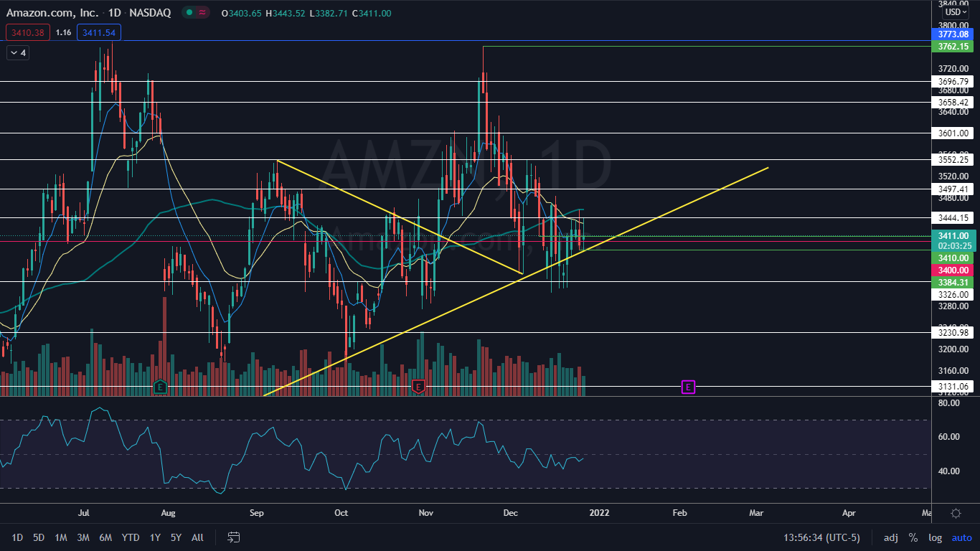This screenshot has width=980, height=551.
Task: Select the 5Y date range
Action: pyautogui.click(x=176, y=537)
